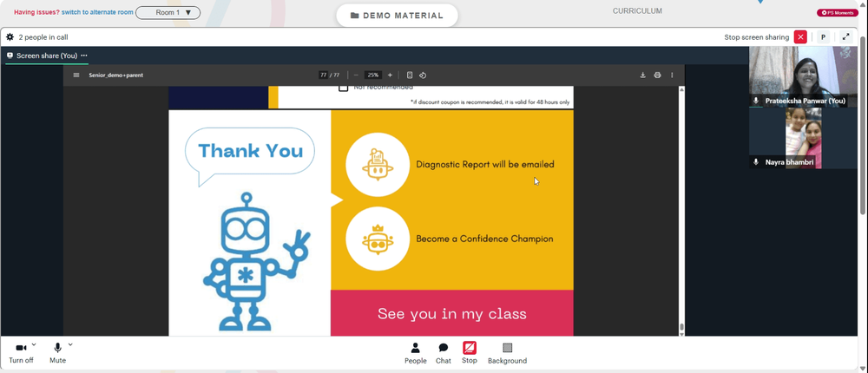Image resolution: width=868 pixels, height=373 pixels.
Task: Click Stop sharing in bottom bar
Action: tap(470, 352)
